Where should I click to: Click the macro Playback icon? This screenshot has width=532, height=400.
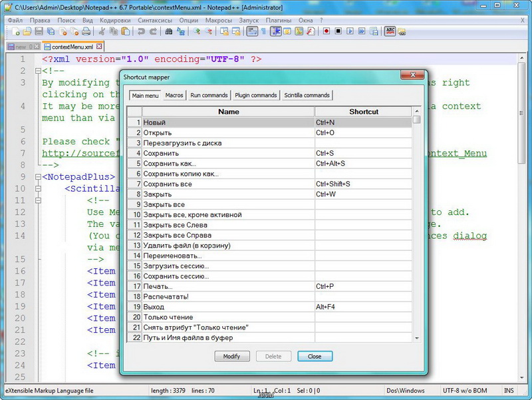click(350, 31)
